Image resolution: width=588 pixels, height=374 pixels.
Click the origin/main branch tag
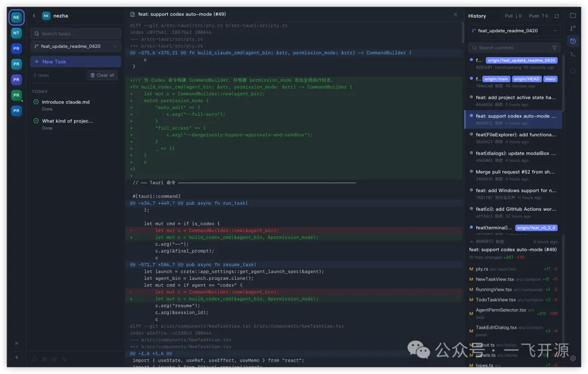pyautogui.click(x=496, y=79)
